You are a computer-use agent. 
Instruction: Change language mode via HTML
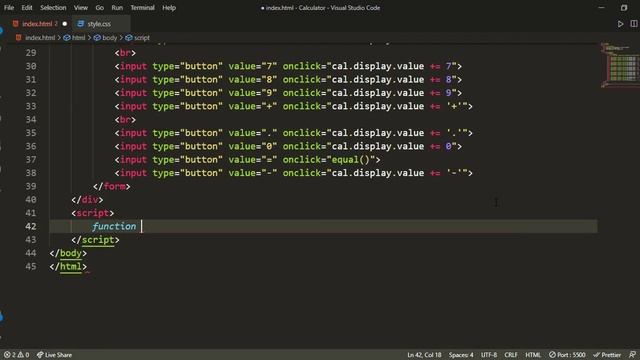pyautogui.click(x=533, y=355)
